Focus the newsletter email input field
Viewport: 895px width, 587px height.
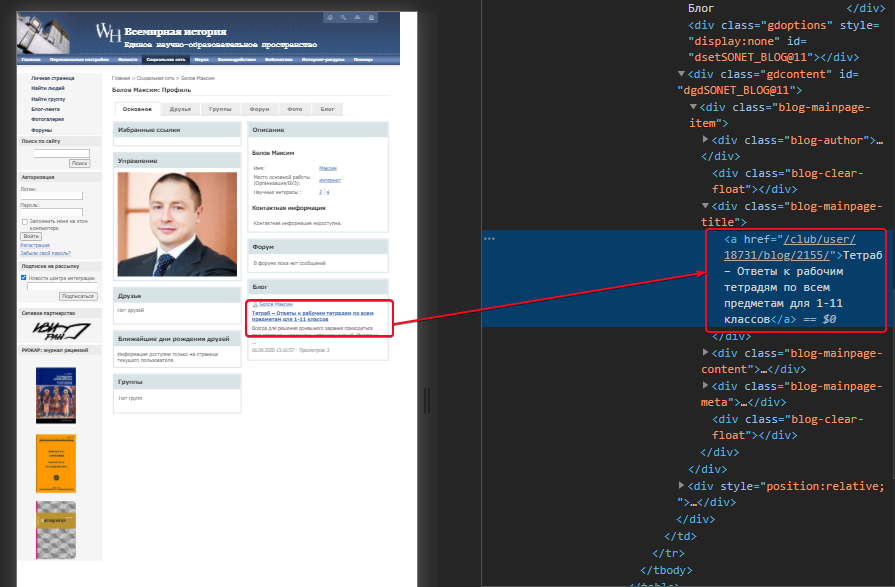tap(62, 286)
